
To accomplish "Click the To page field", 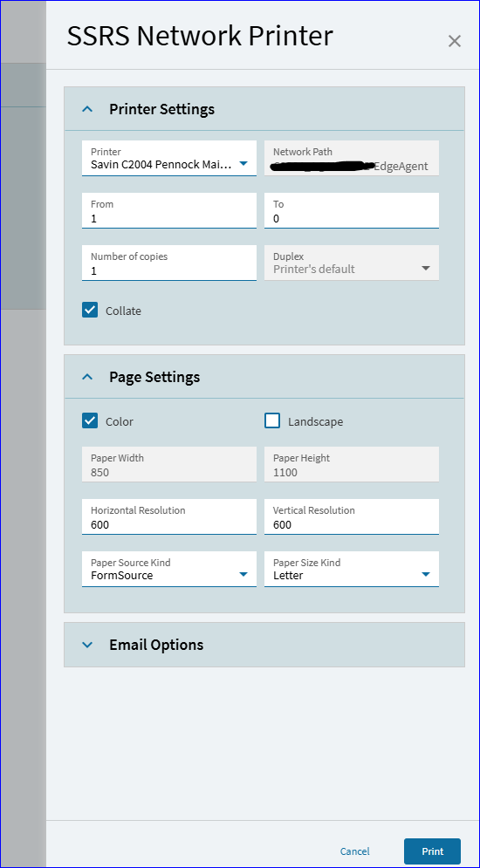I will pyautogui.click(x=352, y=211).
